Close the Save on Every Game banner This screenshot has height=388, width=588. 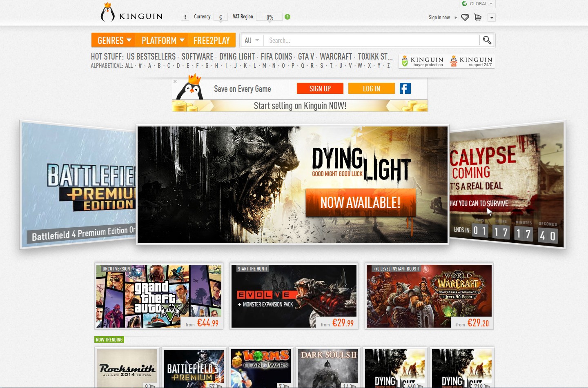175,82
